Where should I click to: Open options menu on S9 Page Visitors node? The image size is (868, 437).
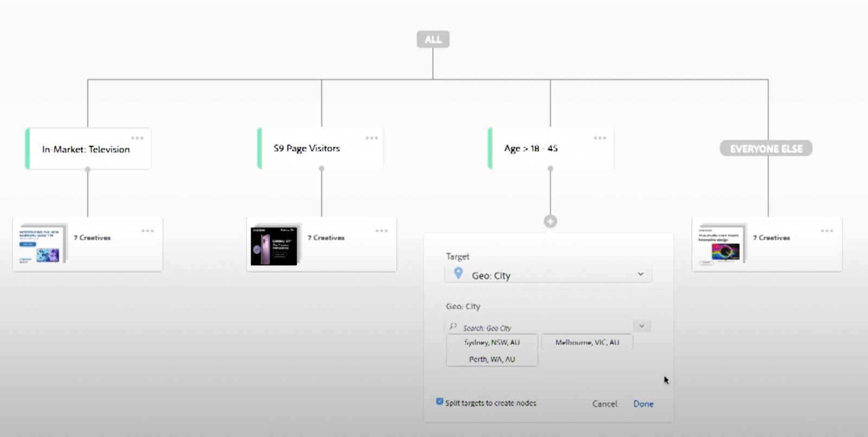point(372,138)
